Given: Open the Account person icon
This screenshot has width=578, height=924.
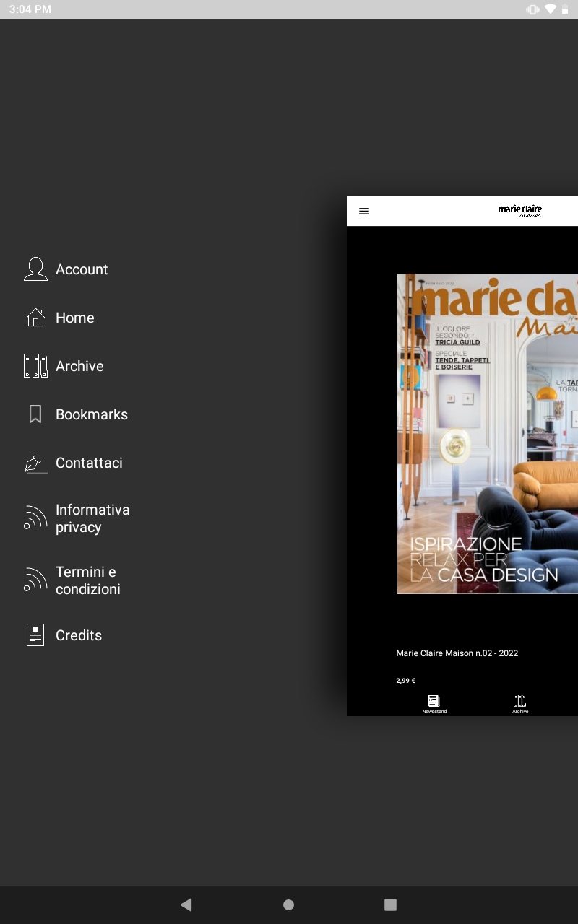Looking at the screenshot, I should [35, 269].
